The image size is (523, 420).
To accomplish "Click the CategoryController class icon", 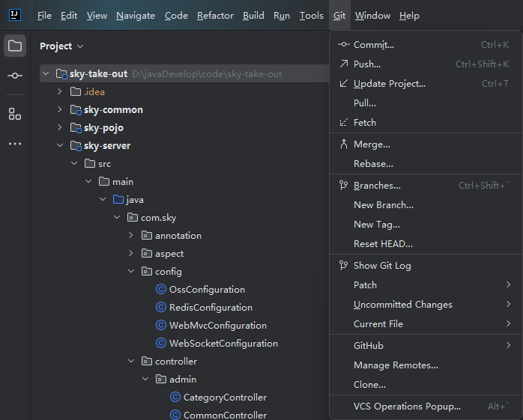I will pyautogui.click(x=175, y=397).
